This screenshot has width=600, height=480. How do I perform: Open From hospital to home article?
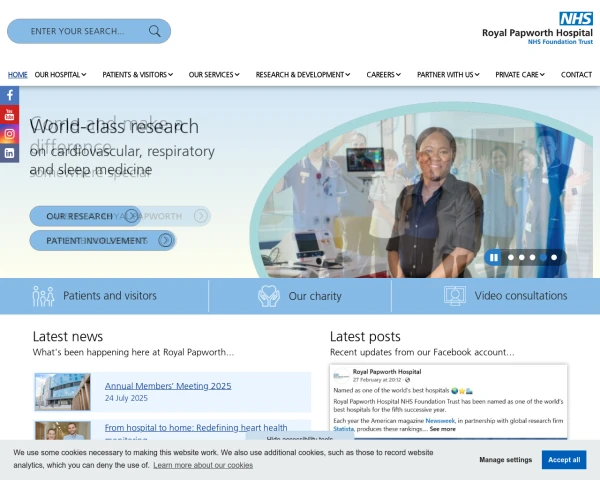(x=196, y=428)
